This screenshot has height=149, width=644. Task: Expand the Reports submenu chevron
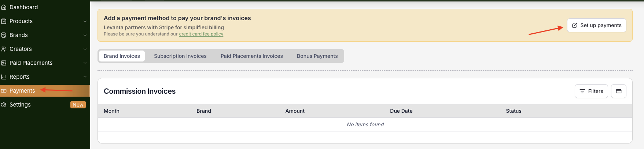tap(85, 77)
